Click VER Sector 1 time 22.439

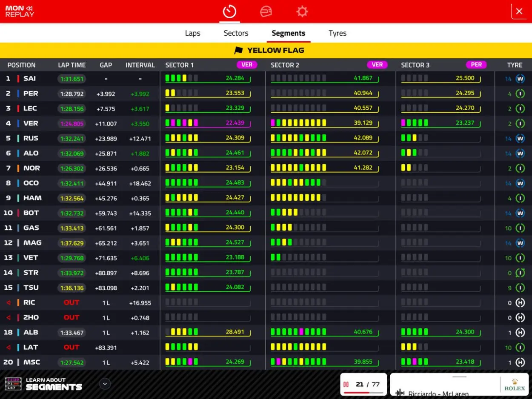click(x=235, y=123)
